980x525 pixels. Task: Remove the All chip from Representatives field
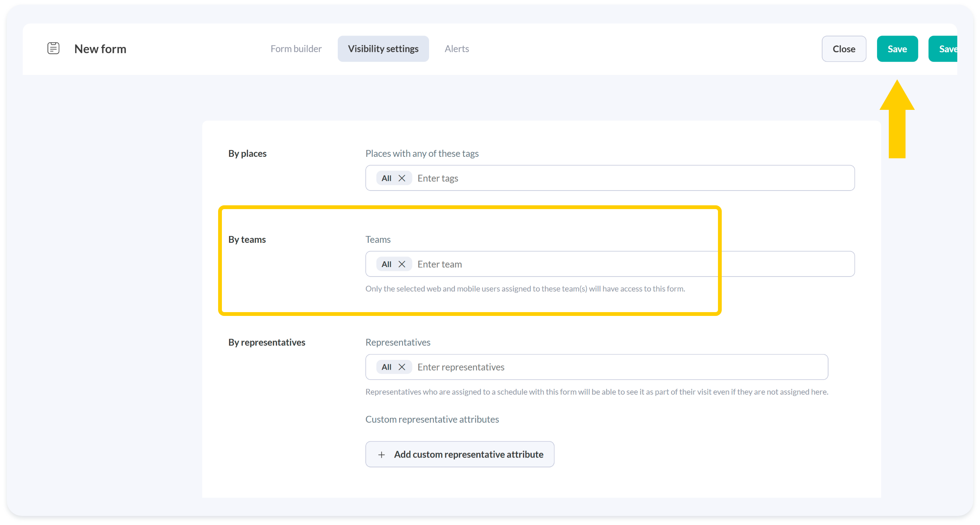pyautogui.click(x=402, y=367)
